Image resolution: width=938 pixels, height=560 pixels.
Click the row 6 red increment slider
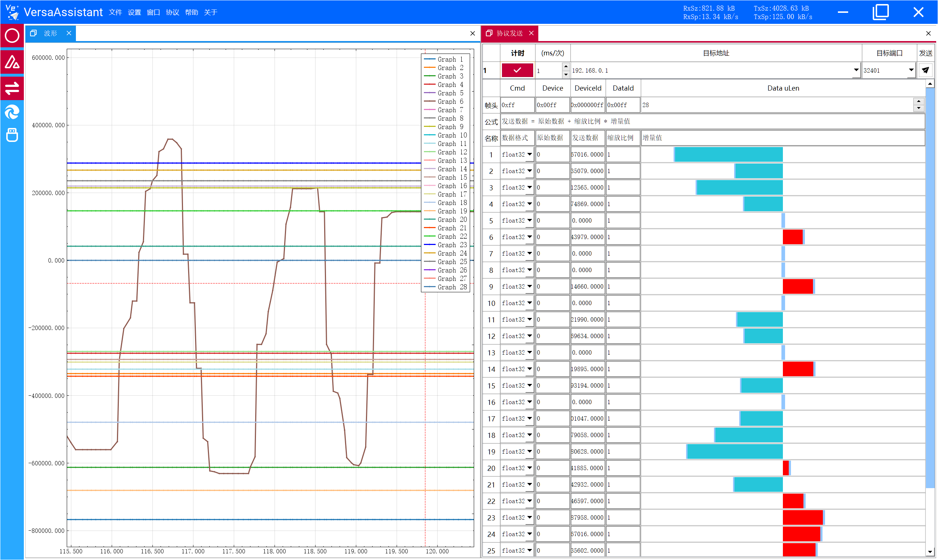[x=783, y=237]
